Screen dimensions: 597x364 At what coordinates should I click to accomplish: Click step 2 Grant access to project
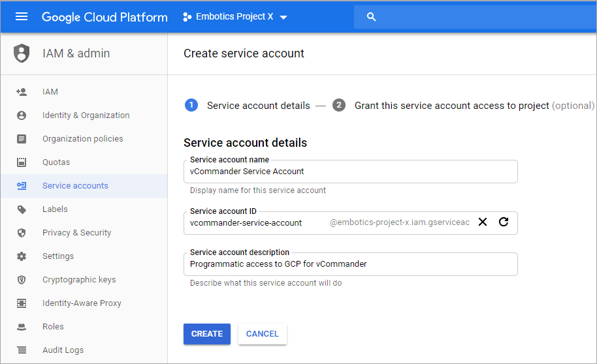[x=463, y=106]
